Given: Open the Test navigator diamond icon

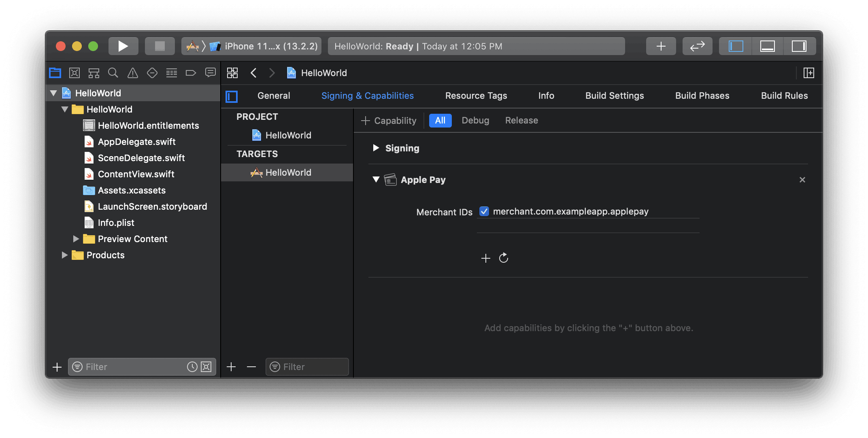Looking at the screenshot, I should [x=152, y=73].
